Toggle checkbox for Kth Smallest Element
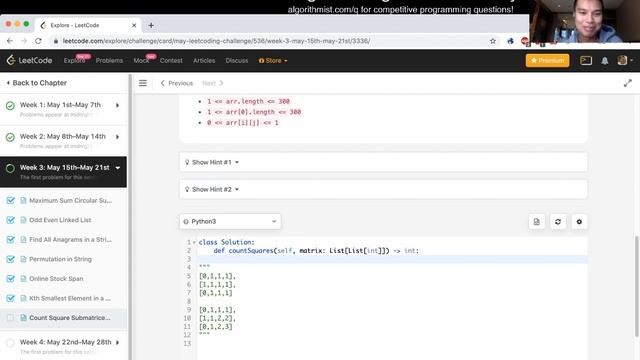Viewport: 640px width, 360px height. 11,298
